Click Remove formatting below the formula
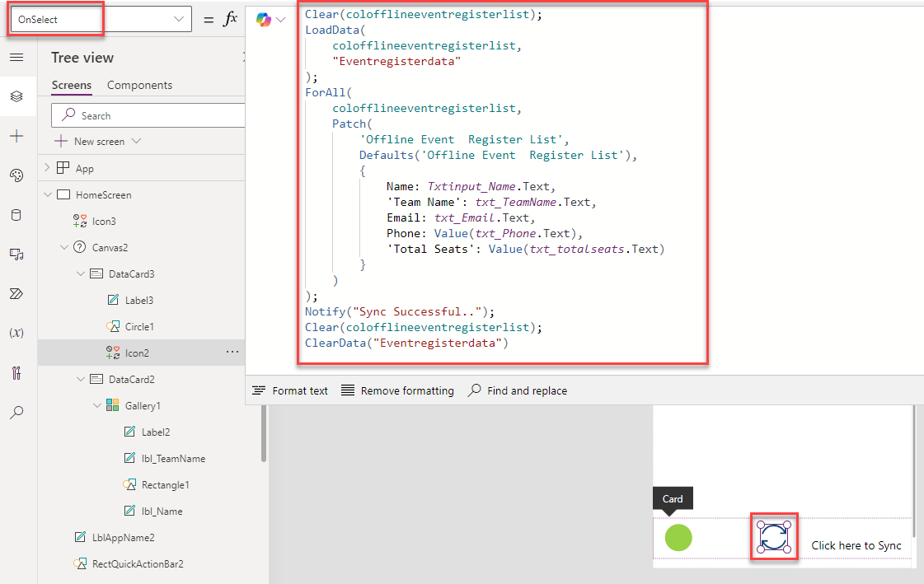Screen dimensions: 924x584 tap(397, 390)
